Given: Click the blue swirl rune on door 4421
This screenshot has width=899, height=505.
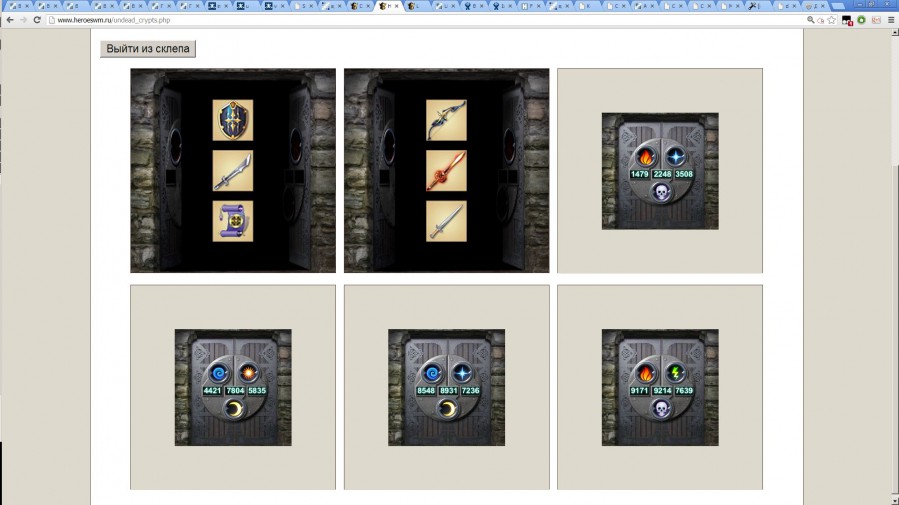Looking at the screenshot, I should click(218, 373).
